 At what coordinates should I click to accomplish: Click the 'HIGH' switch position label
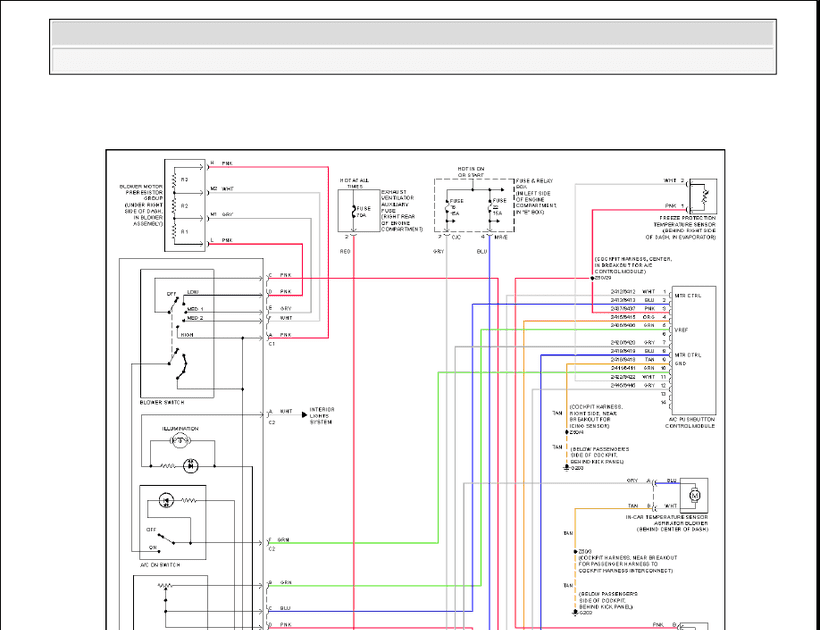click(x=187, y=335)
